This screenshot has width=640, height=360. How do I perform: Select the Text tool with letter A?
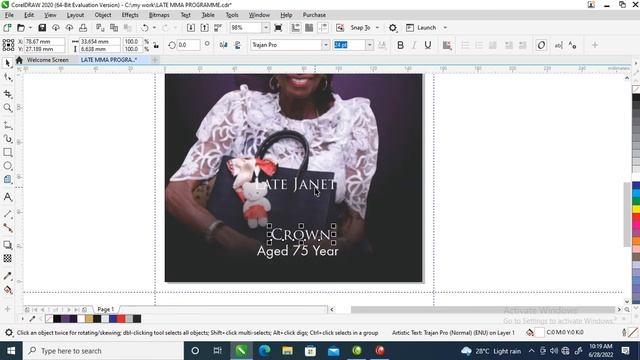[x=7, y=197]
